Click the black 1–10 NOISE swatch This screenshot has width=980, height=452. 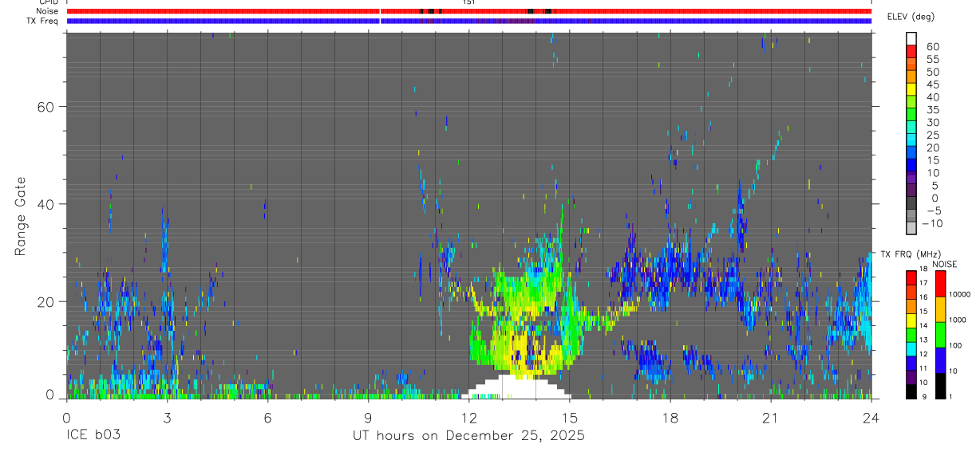941,386
